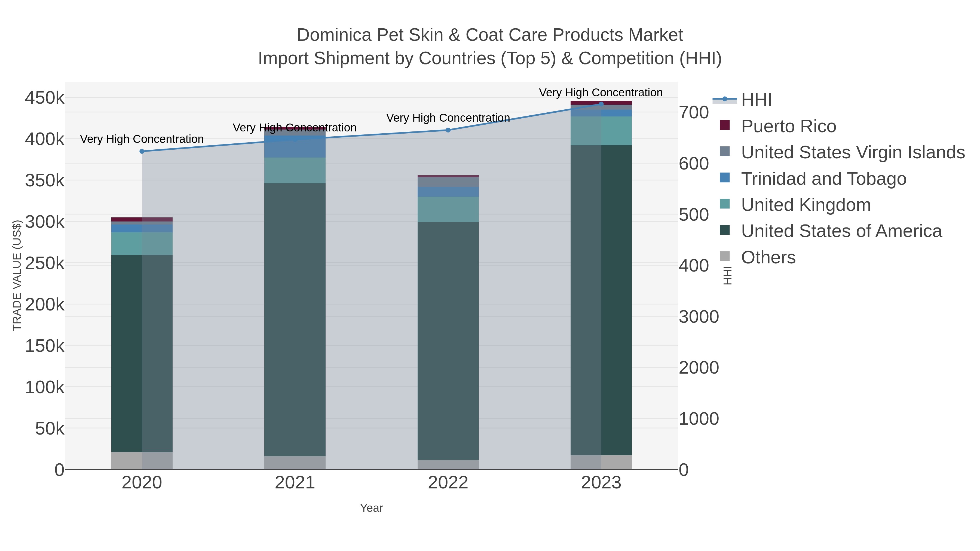Click the Others legend swatch
Screen dimensions: 980x551
725,256
